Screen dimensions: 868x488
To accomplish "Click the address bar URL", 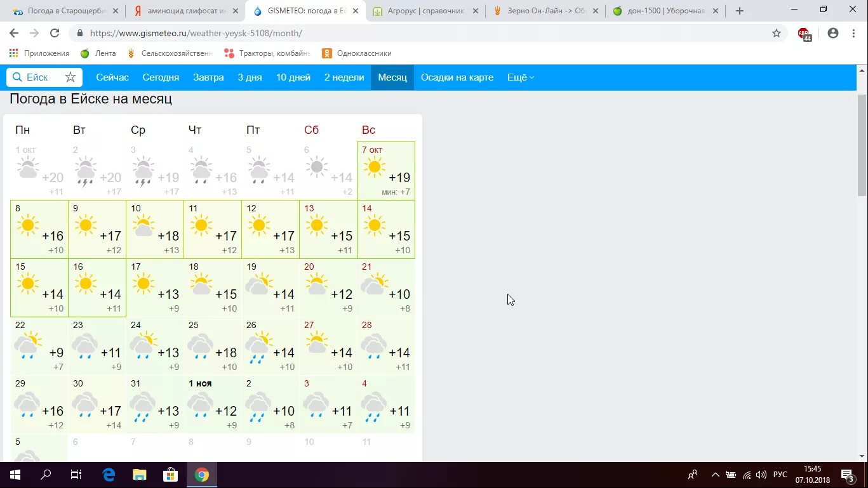I will [x=196, y=33].
